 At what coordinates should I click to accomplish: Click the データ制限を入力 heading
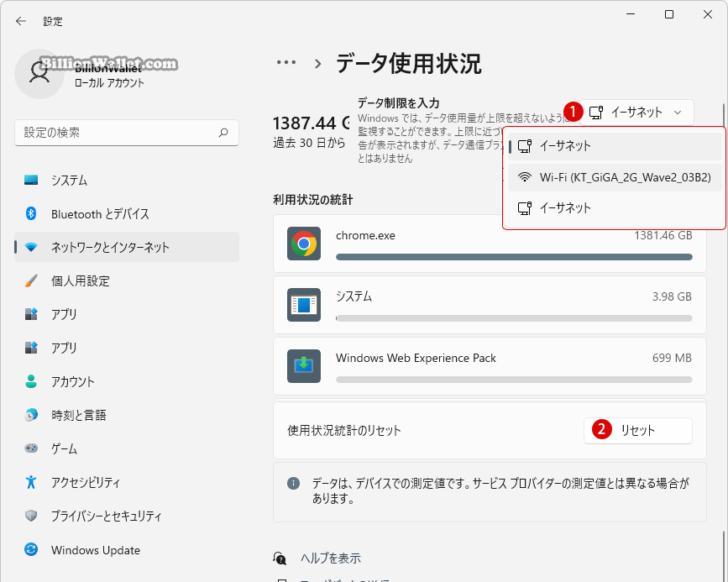(398, 102)
